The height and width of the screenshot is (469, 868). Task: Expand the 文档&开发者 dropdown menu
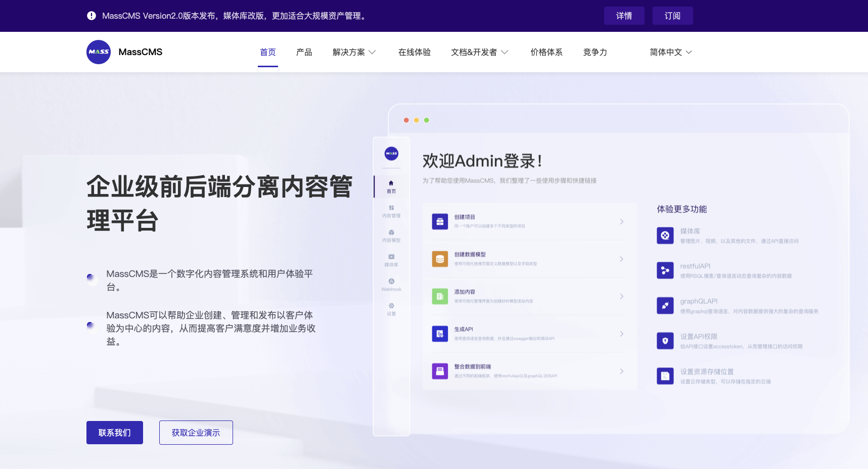(480, 52)
